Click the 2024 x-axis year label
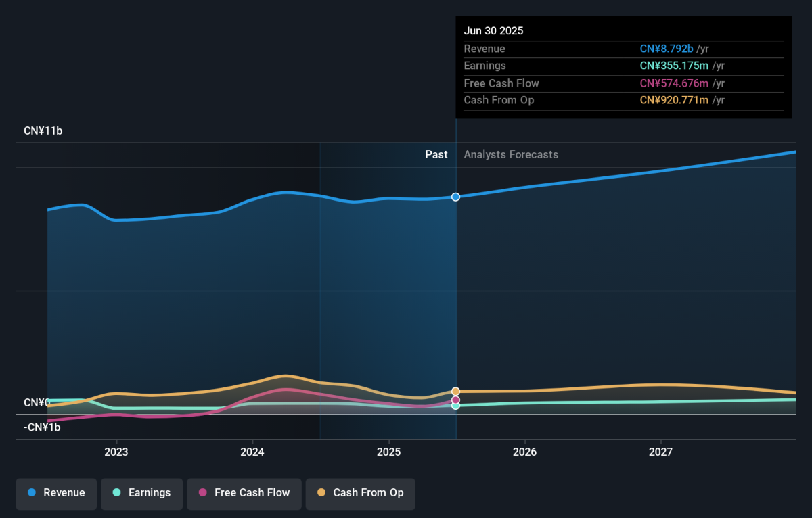 (x=252, y=452)
